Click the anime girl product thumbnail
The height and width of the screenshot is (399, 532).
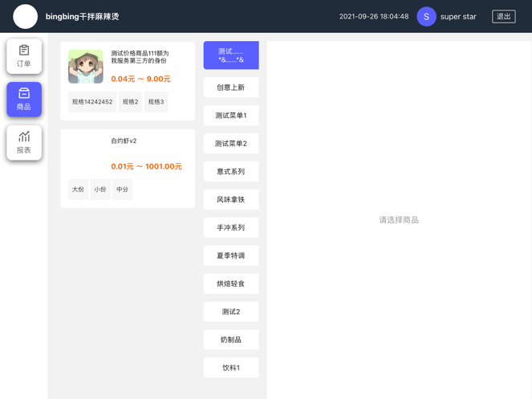point(86,67)
